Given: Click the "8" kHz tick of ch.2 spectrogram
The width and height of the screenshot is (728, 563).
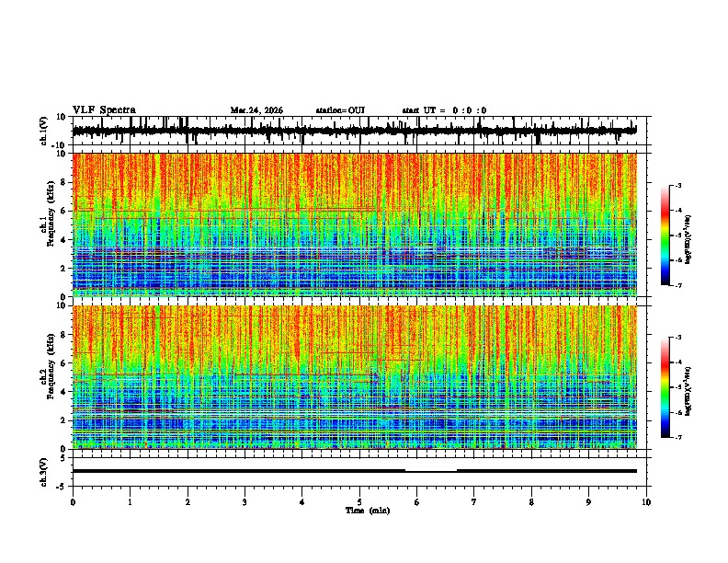Looking at the screenshot, I should click(x=63, y=335).
